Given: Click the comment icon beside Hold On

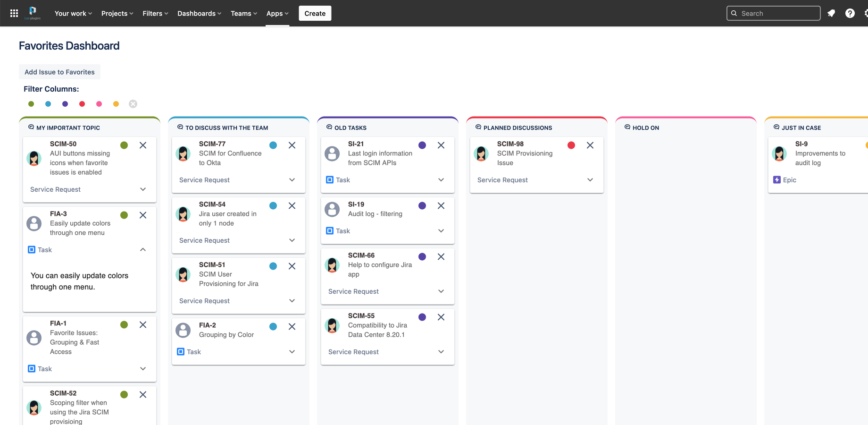Looking at the screenshot, I should (627, 127).
